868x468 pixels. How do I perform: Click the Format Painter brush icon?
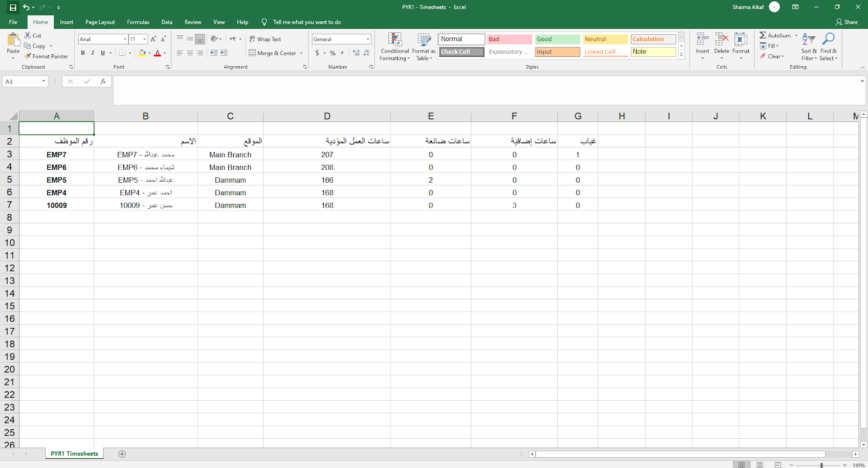click(x=28, y=56)
